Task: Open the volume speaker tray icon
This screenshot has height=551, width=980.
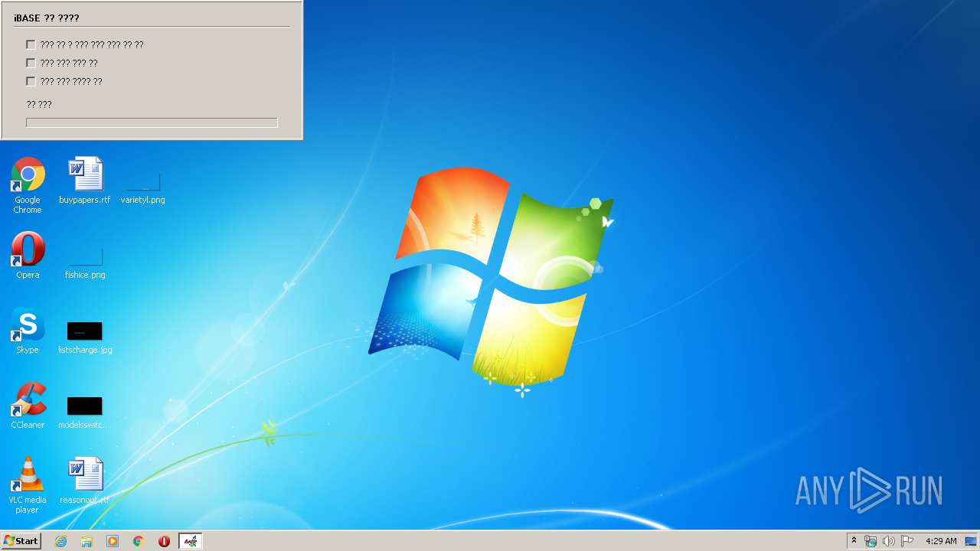Action: pos(888,541)
